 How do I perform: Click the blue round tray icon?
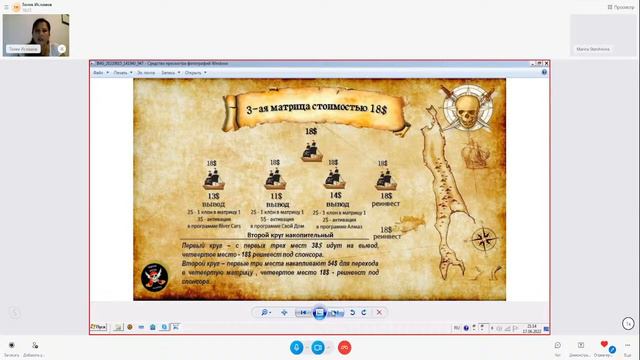[466, 328]
